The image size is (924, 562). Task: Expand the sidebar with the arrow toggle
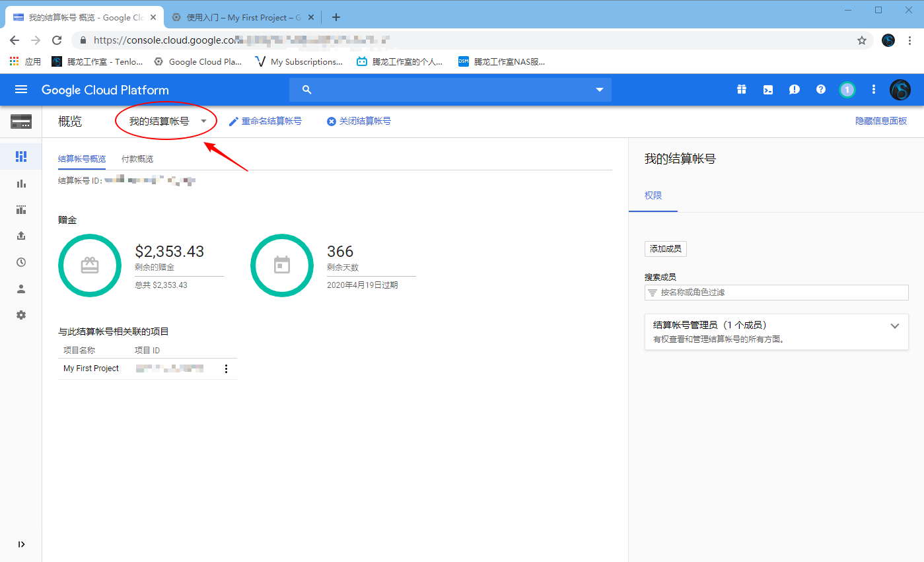[21, 544]
